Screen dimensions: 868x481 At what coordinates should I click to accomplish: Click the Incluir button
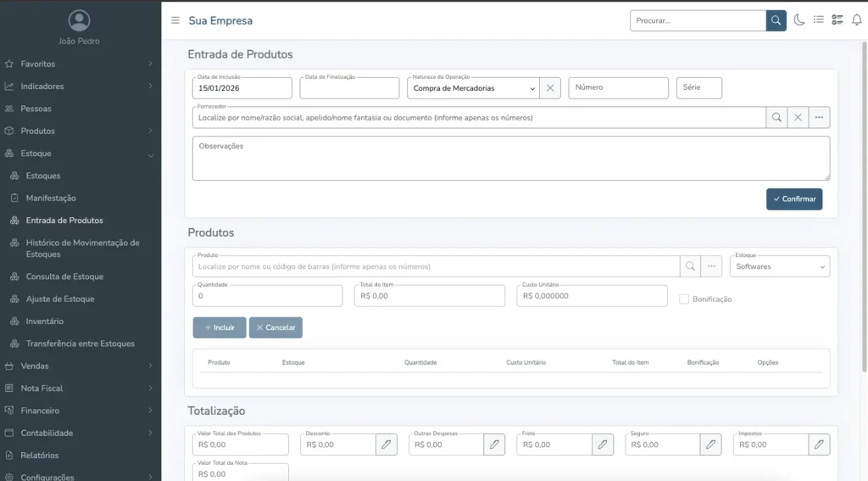220,327
